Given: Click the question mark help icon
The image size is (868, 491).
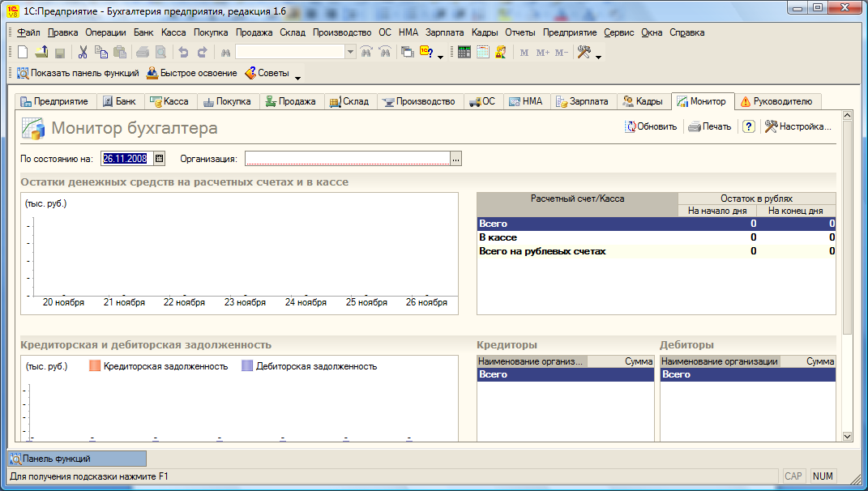Looking at the screenshot, I should pyautogui.click(x=748, y=126).
